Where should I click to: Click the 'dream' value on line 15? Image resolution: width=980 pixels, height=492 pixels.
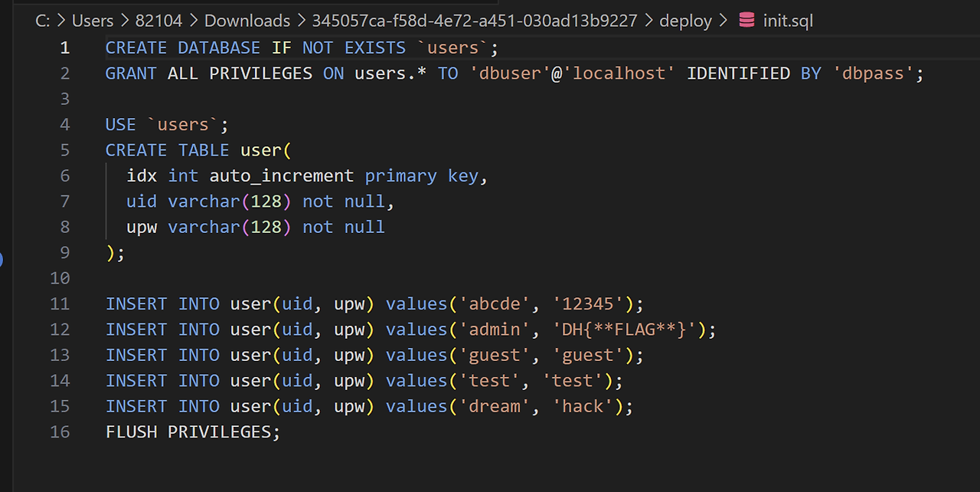pyautogui.click(x=499, y=406)
